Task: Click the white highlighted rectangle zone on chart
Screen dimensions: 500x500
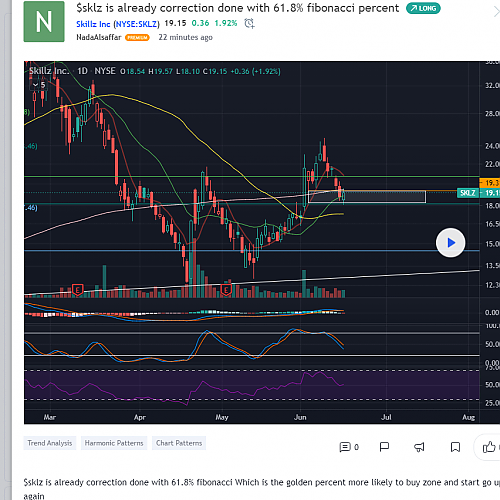Action: click(367, 197)
